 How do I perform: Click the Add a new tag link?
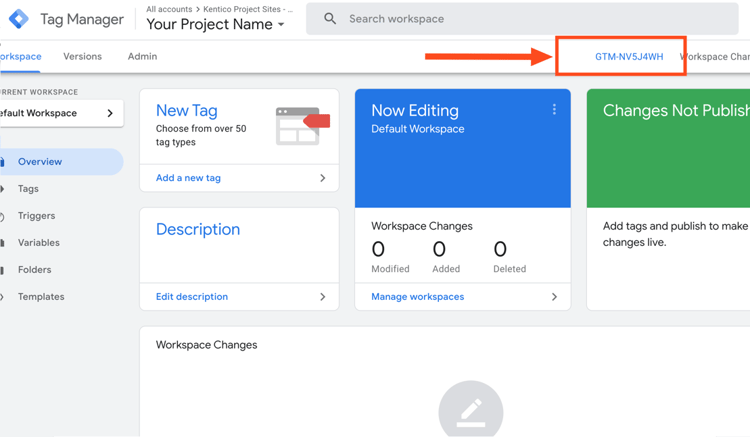click(x=188, y=178)
